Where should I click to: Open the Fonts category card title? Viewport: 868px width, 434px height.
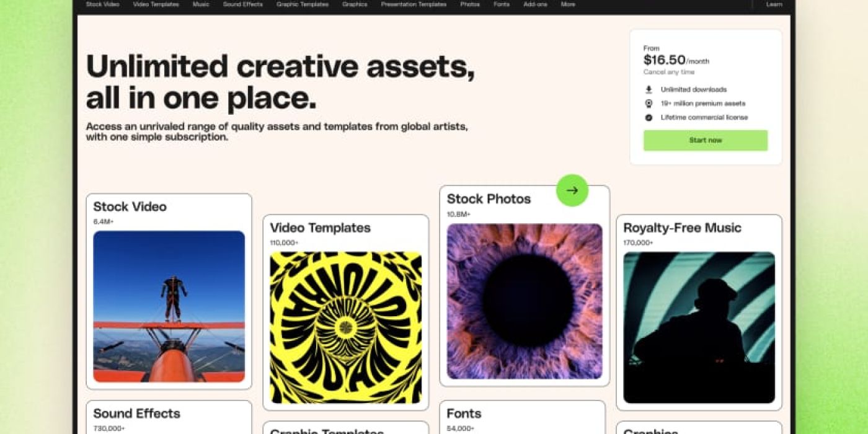pos(464,414)
